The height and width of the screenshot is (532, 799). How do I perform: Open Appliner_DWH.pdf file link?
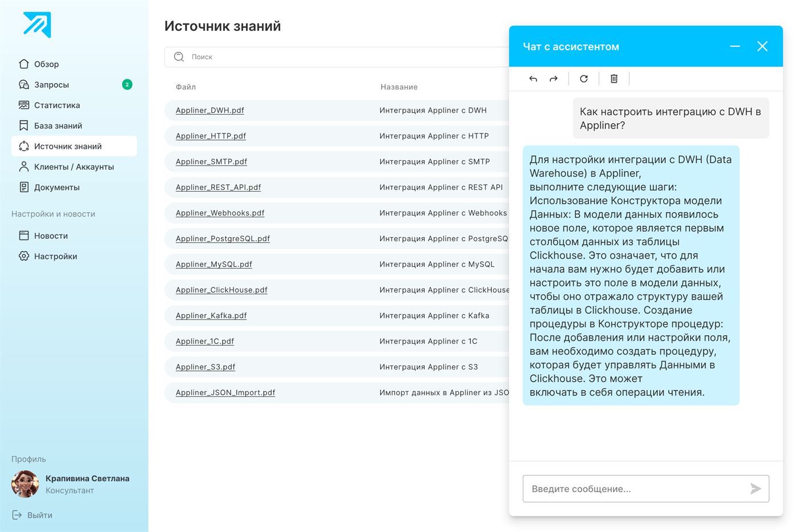click(210, 110)
